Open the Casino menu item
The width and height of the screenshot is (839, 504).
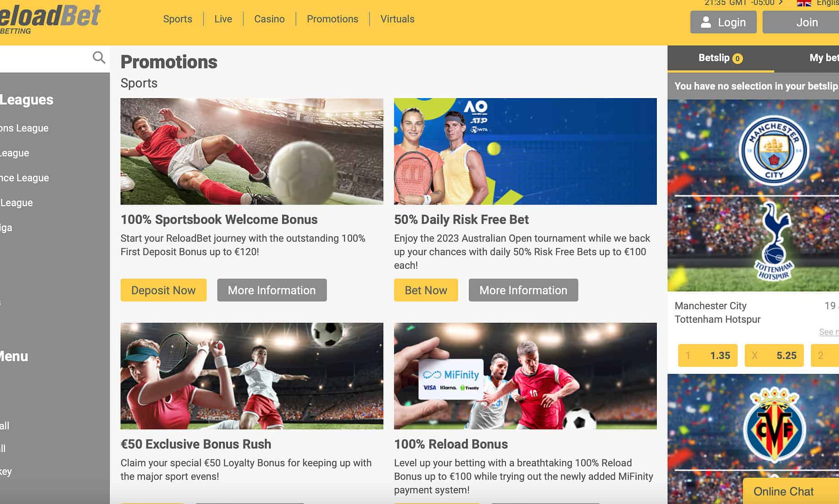(x=269, y=19)
